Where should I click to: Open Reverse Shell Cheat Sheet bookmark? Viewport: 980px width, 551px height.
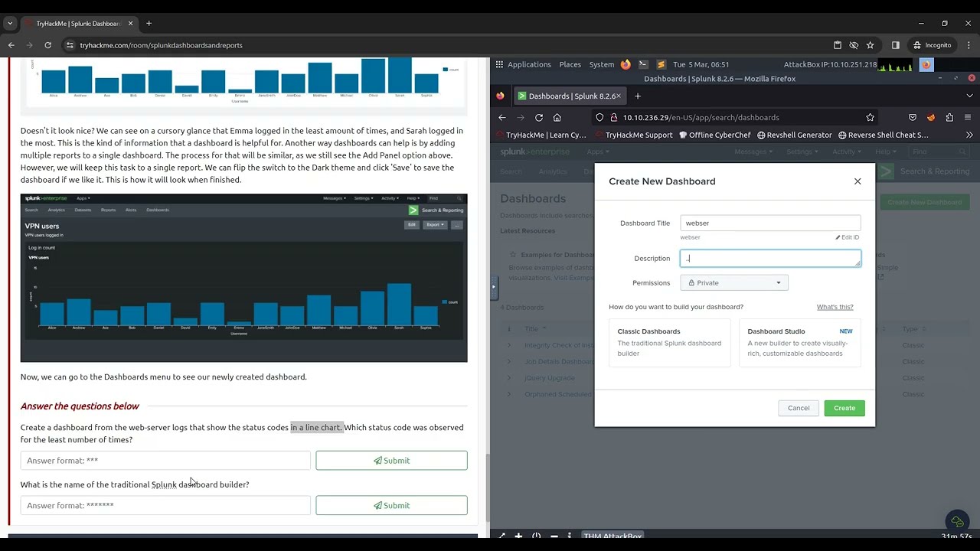(883, 135)
